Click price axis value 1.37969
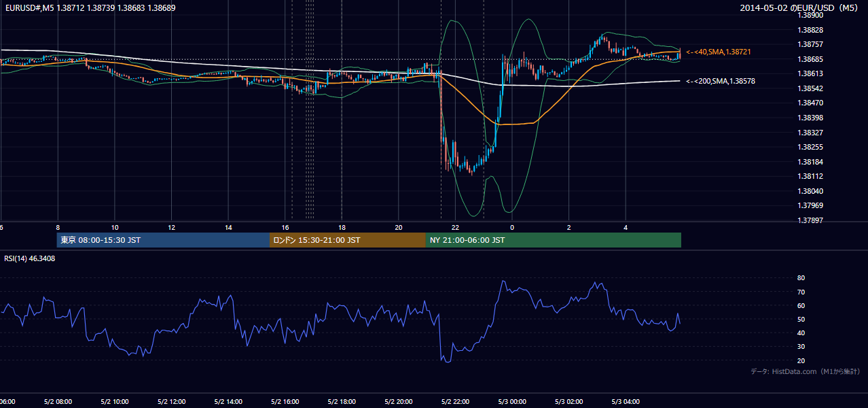The height and width of the screenshot is (408, 868). click(x=810, y=205)
